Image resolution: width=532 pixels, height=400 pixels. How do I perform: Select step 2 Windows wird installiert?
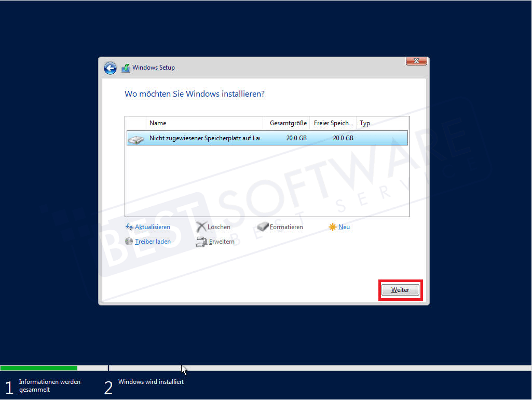point(151,382)
